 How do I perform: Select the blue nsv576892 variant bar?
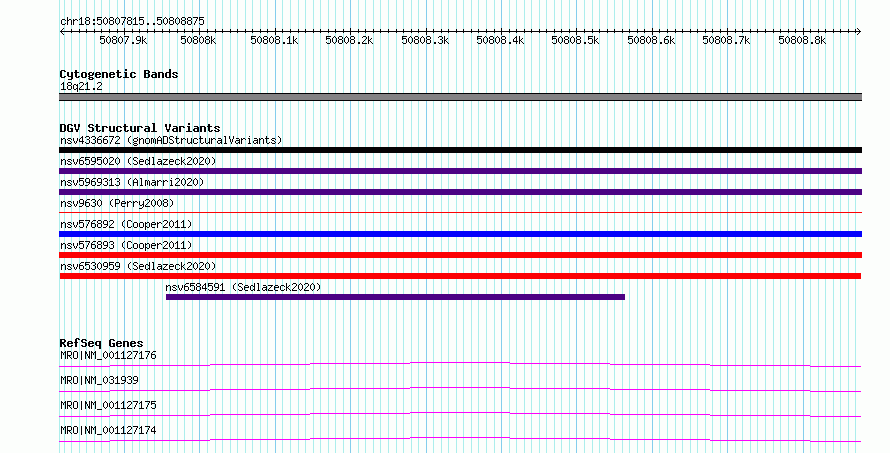click(460, 234)
